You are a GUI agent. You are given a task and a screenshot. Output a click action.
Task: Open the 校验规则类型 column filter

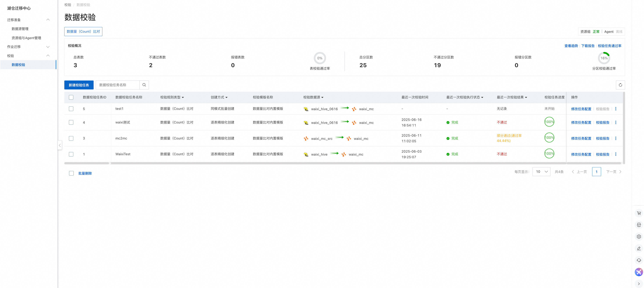point(183,97)
